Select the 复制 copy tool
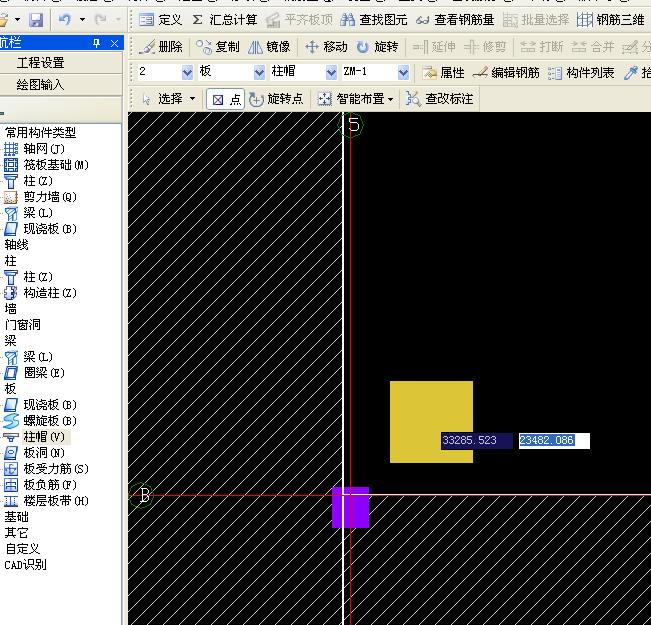Viewport: 651px width, 625px height. tap(218, 47)
